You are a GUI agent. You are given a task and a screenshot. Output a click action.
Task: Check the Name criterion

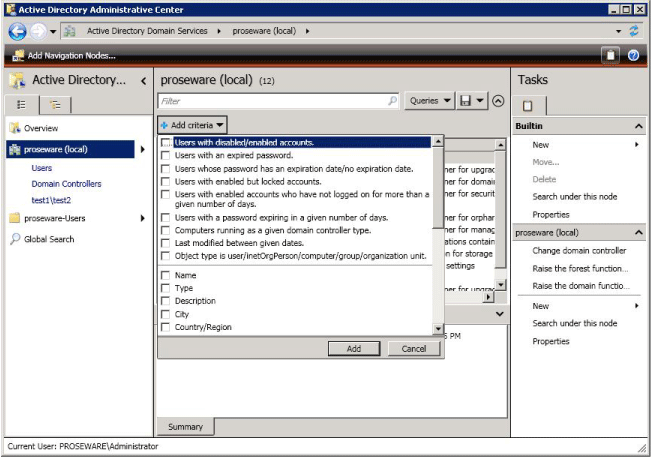click(165, 275)
